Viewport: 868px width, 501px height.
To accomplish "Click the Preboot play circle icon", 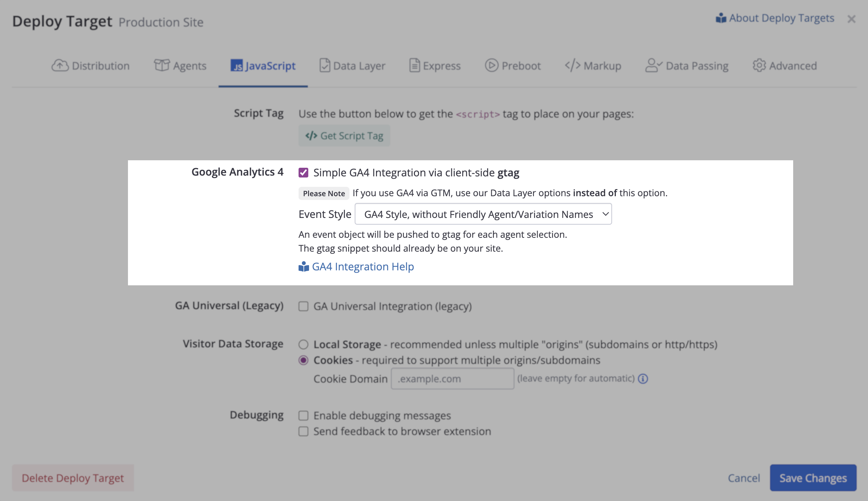I will tap(491, 65).
